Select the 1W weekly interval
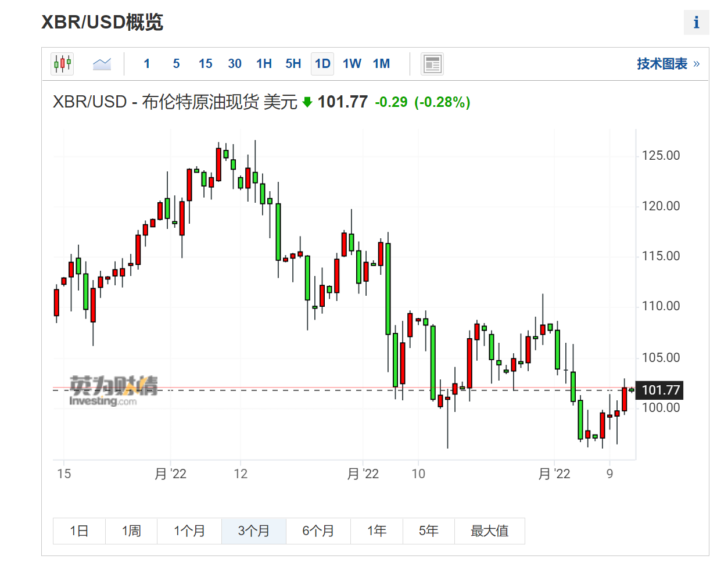Image resolution: width=728 pixels, height=570 pixels. [352, 64]
